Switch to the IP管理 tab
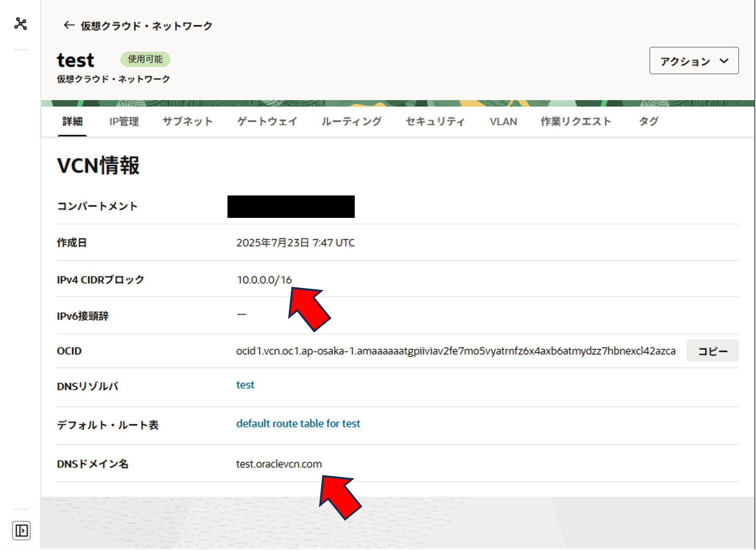The width and height of the screenshot is (756, 550). pos(124,122)
